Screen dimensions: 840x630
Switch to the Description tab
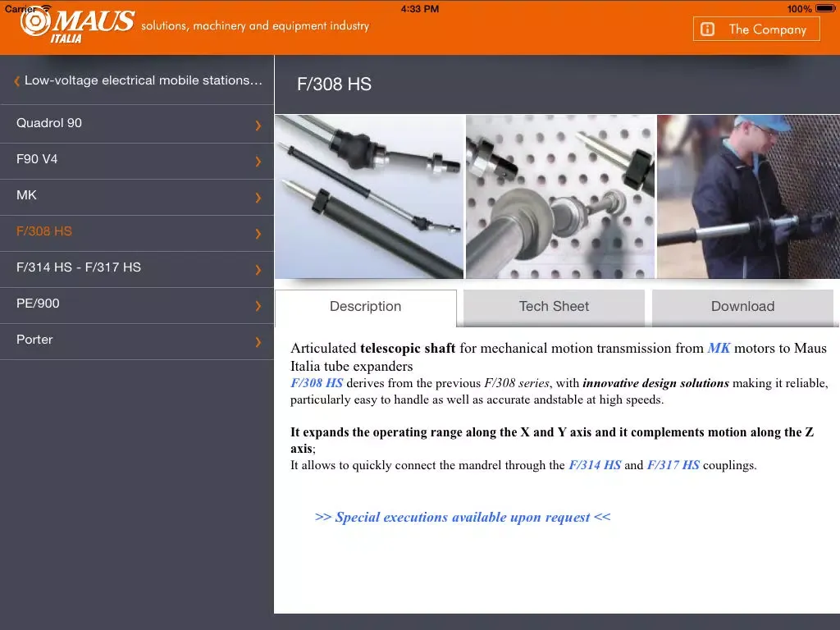366,307
